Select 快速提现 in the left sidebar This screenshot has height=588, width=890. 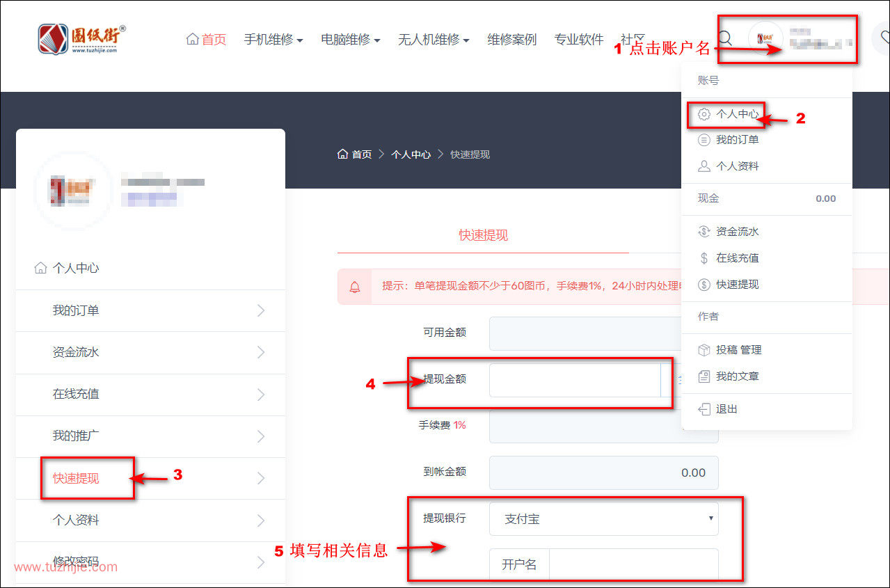tap(76, 478)
